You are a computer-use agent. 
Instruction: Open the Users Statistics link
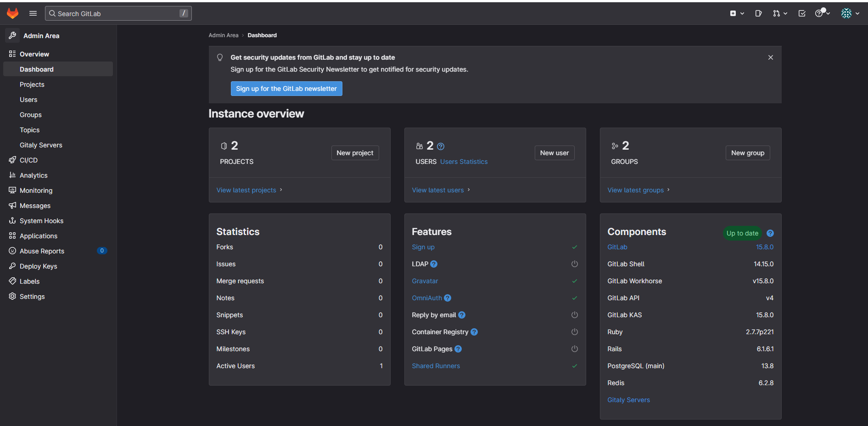coord(464,162)
